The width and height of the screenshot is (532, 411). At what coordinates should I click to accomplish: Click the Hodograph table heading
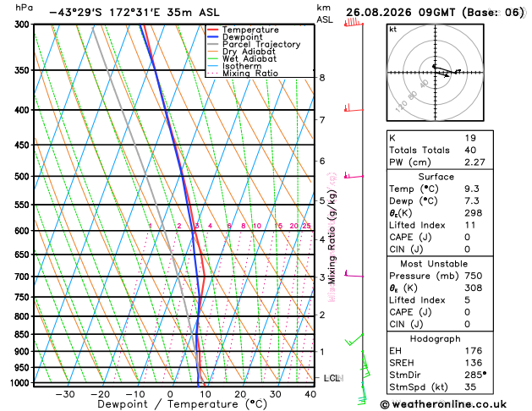click(435, 339)
